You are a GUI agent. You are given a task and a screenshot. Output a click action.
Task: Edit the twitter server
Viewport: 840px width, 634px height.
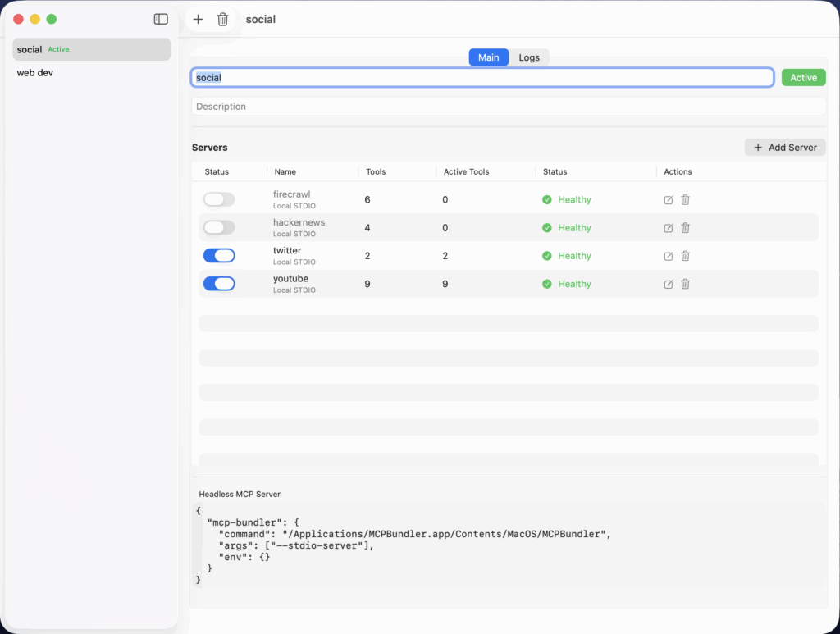point(669,256)
